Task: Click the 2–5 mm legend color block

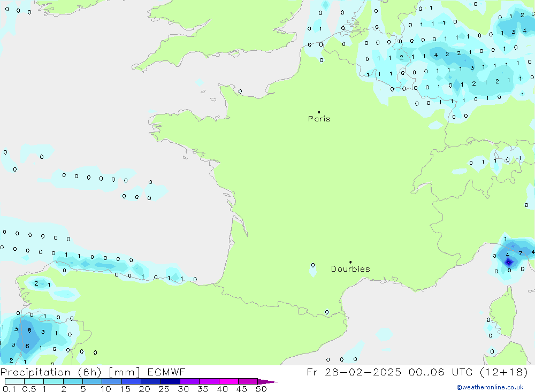Action: coord(73,381)
